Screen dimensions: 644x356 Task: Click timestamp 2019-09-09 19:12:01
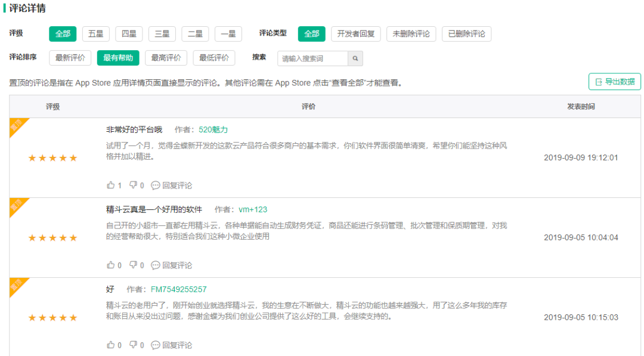[581, 157]
